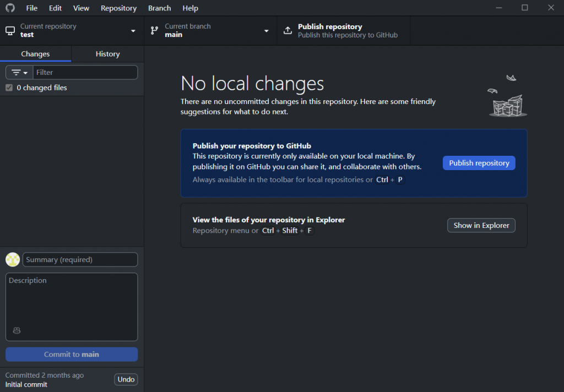Focus the Summary (required) field

80,260
